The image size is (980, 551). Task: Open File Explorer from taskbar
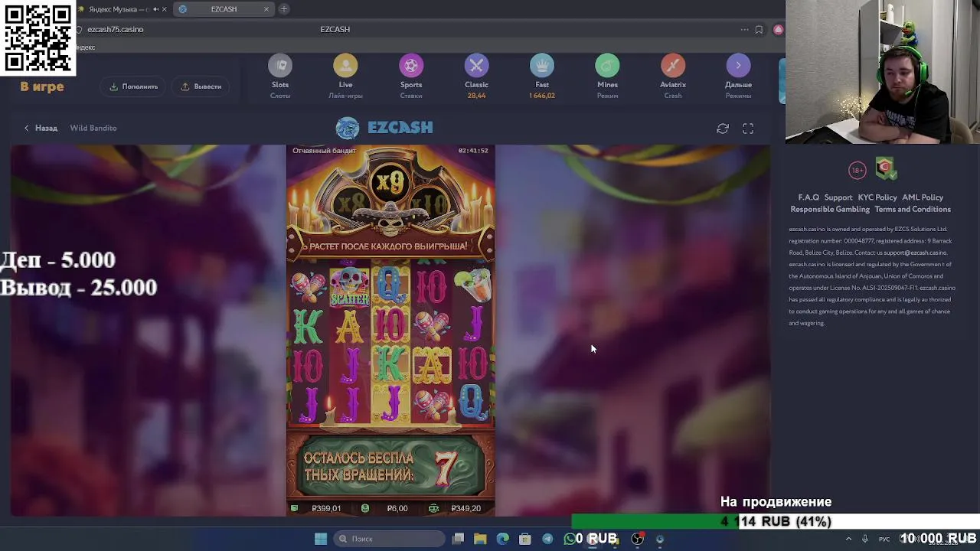(480, 539)
